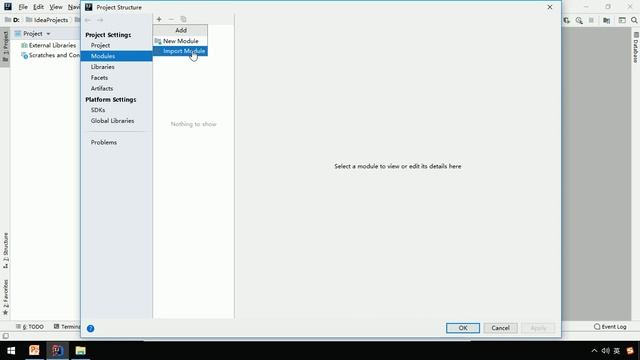Open the Edit menu in IntelliJ
Image resolution: width=640 pixels, height=360 pixels.
(x=38, y=7)
